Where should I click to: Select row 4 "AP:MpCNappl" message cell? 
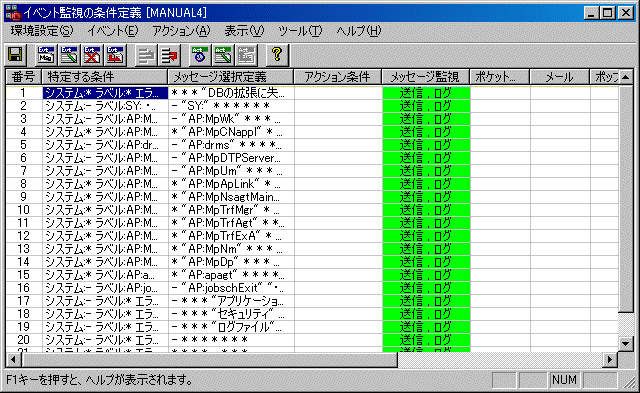231,132
